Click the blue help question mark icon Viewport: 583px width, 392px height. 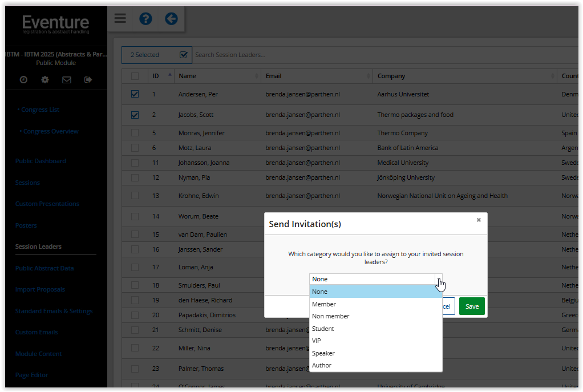(145, 19)
